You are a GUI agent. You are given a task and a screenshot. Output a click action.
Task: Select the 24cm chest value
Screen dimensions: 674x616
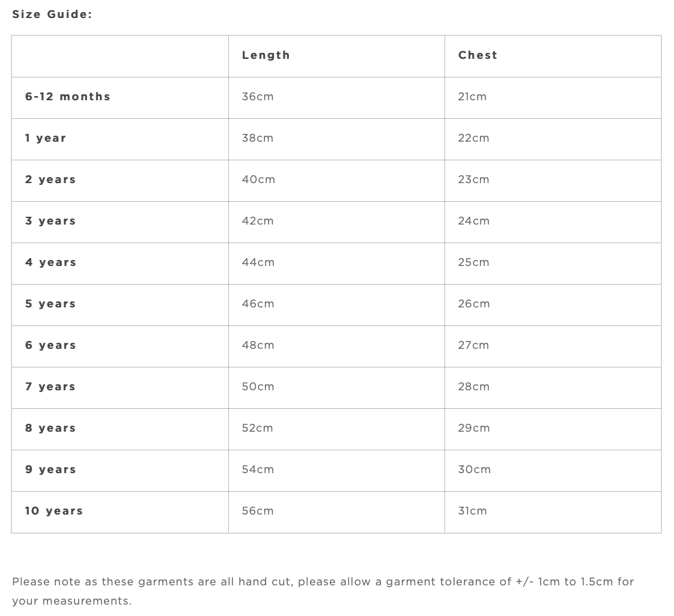point(473,221)
